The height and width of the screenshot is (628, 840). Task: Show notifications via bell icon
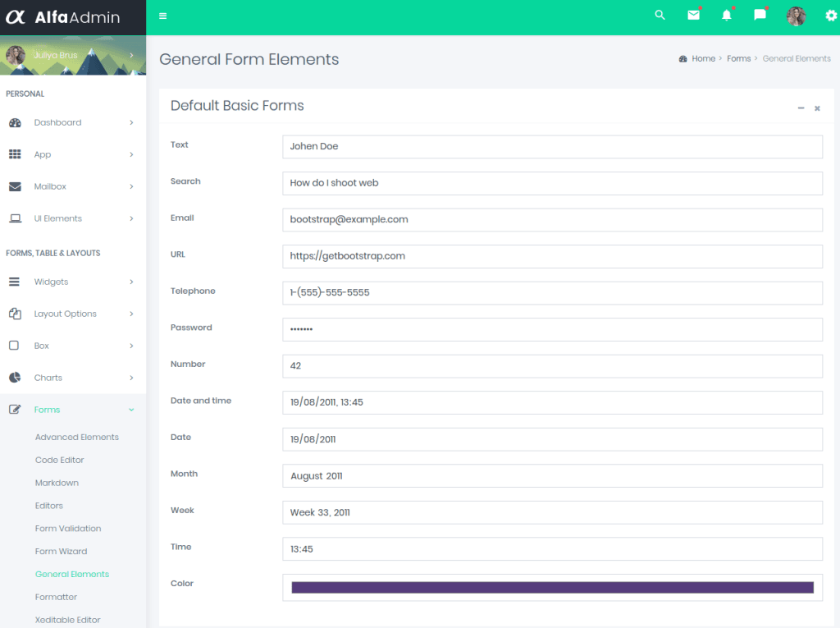pos(726,16)
